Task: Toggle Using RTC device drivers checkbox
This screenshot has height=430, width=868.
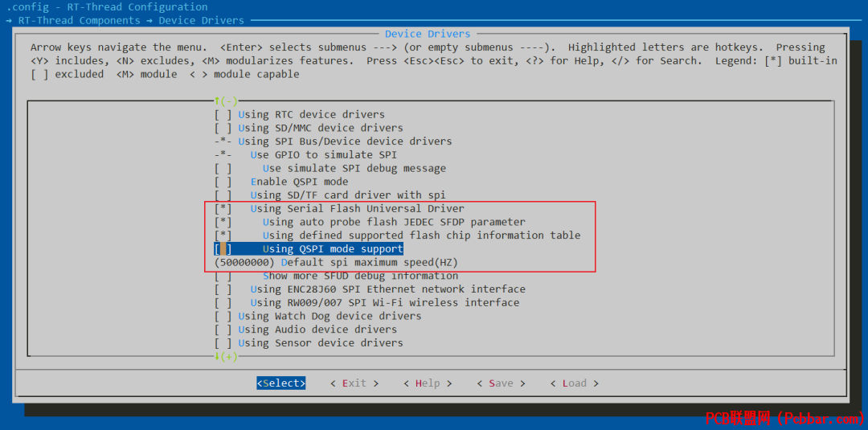Action: click(x=223, y=115)
